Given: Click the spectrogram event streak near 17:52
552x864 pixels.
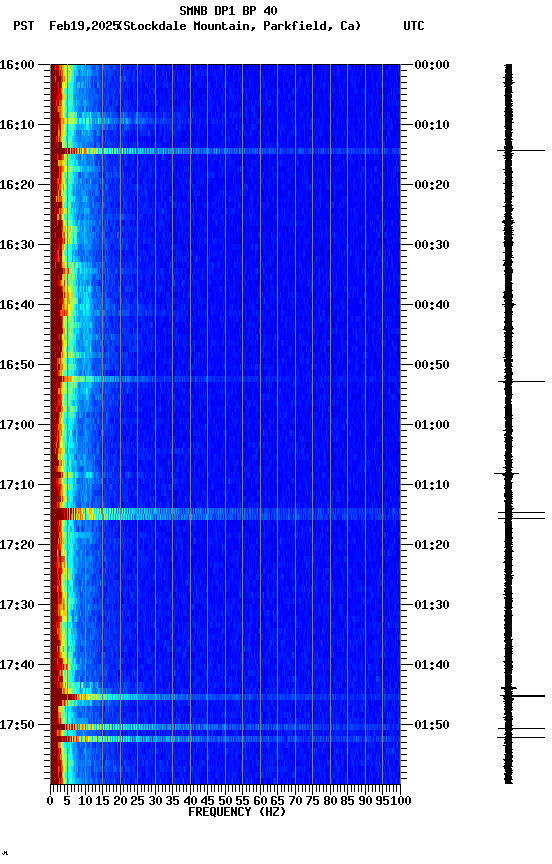Looking at the screenshot, I should pyautogui.click(x=225, y=739).
